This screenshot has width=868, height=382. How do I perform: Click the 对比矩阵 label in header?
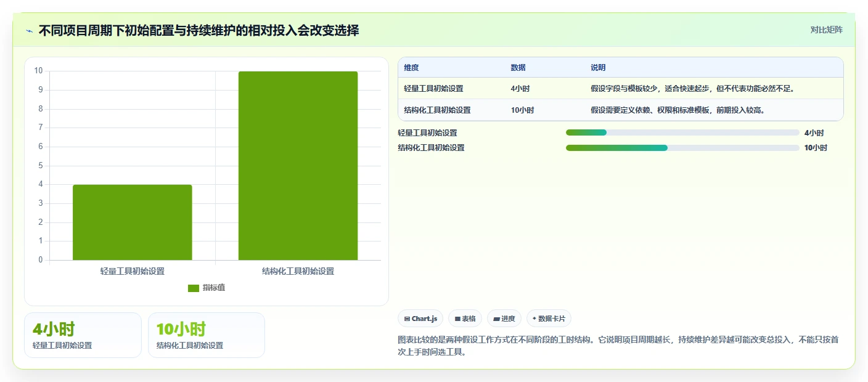click(x=826, y=30)
